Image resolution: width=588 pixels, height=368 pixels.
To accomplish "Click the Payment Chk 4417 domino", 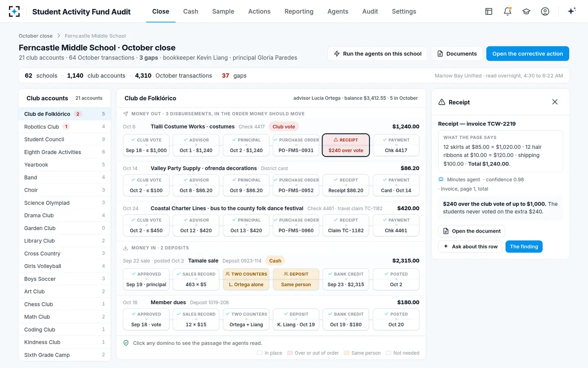I will pos(396,145).
